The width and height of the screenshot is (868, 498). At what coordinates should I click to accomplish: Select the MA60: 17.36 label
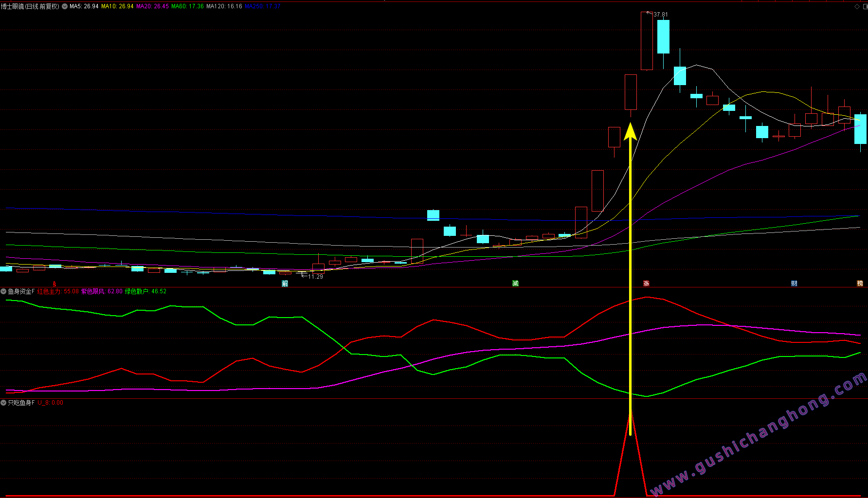tap(187, 6)
